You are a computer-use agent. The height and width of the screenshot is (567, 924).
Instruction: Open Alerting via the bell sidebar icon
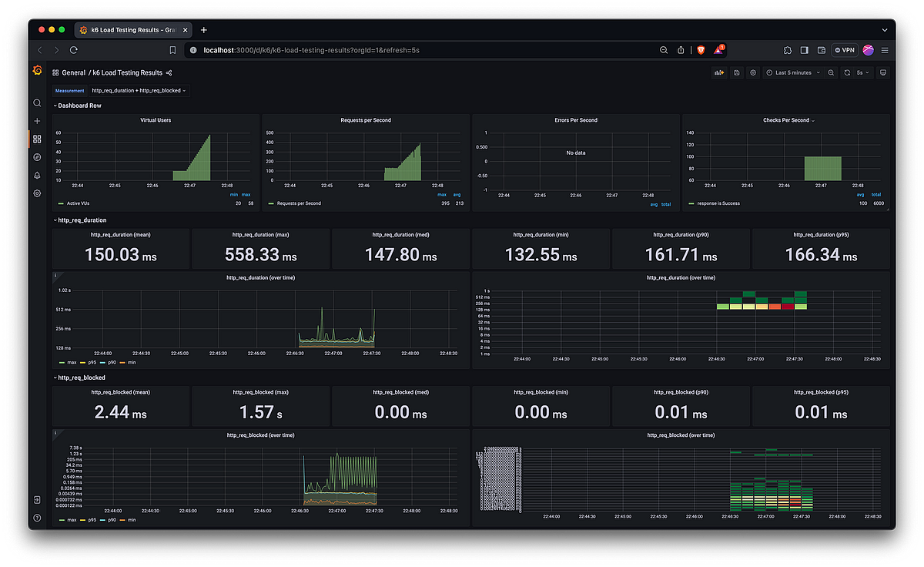pos(37,175)
